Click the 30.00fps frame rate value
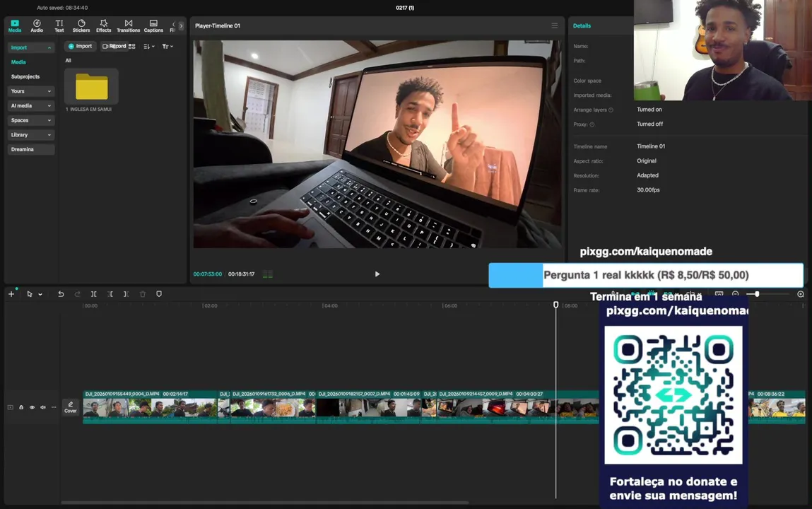 coord(648,190)
